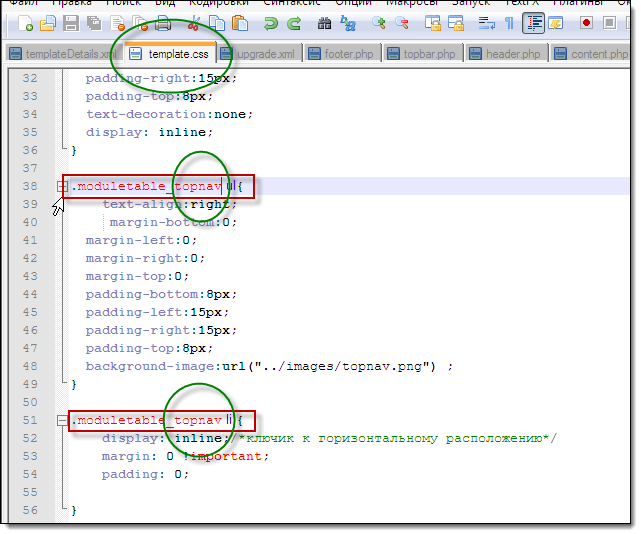Toggle the Show all characters pilcrow icon
Viewport: 641px width, 534px height.
pyautogui.click(x=509, y=22)
